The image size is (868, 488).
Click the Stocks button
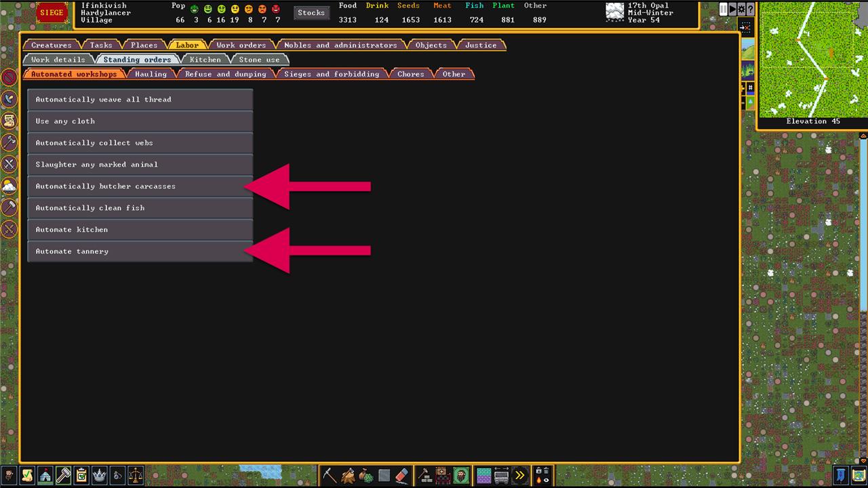click(311, 13)
